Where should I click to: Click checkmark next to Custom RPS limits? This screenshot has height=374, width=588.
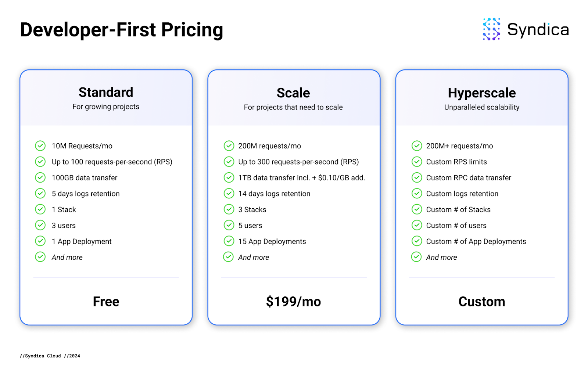tap(416, 162)
